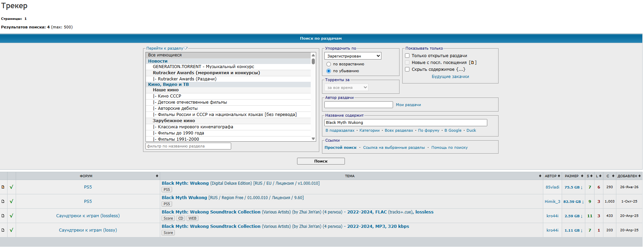Download the 82.59 GB torrent
The width and height of the screenshot is (644, 247).
click(x=574, y=201)
